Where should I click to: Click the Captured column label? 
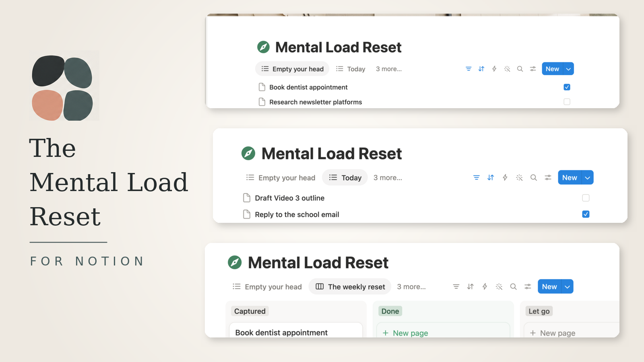tap(250, 311)
